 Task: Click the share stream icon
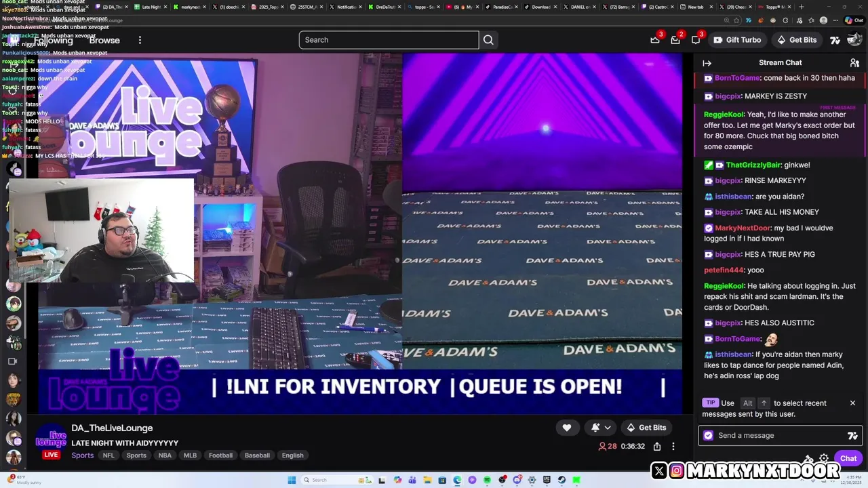657,447
